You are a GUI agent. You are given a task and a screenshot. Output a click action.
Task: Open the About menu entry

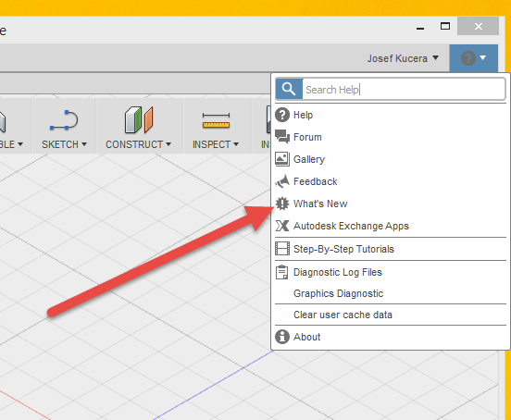pos(391,337)
